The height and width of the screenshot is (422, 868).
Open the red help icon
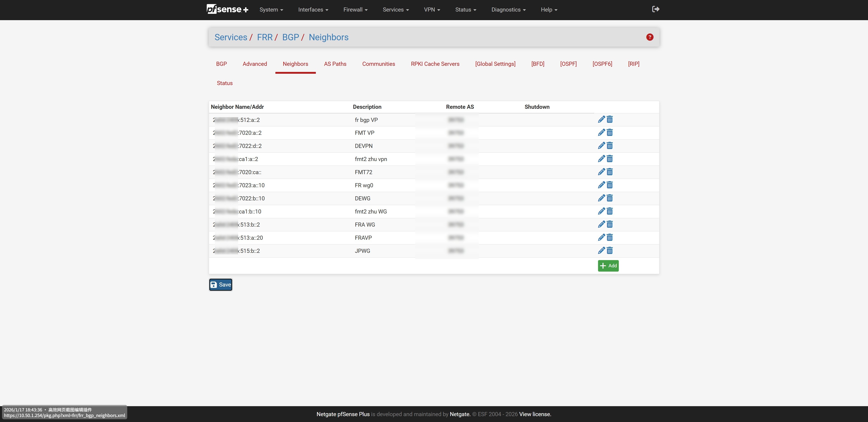pos(650,37)
